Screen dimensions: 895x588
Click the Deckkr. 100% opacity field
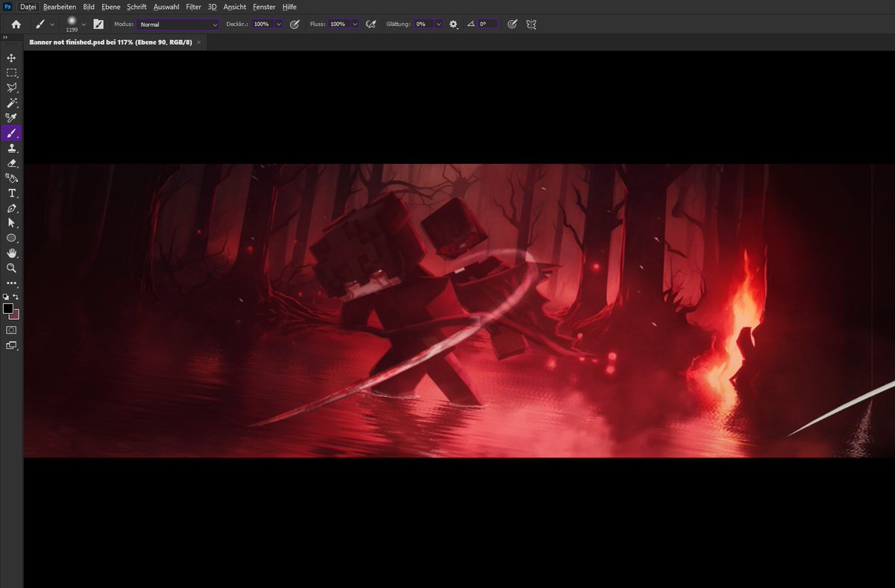[263, 24]
